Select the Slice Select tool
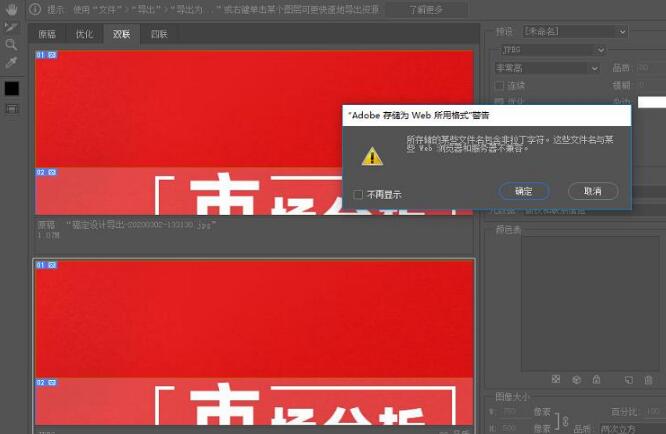The image size is (666, 434). click(x=11, y=28)
